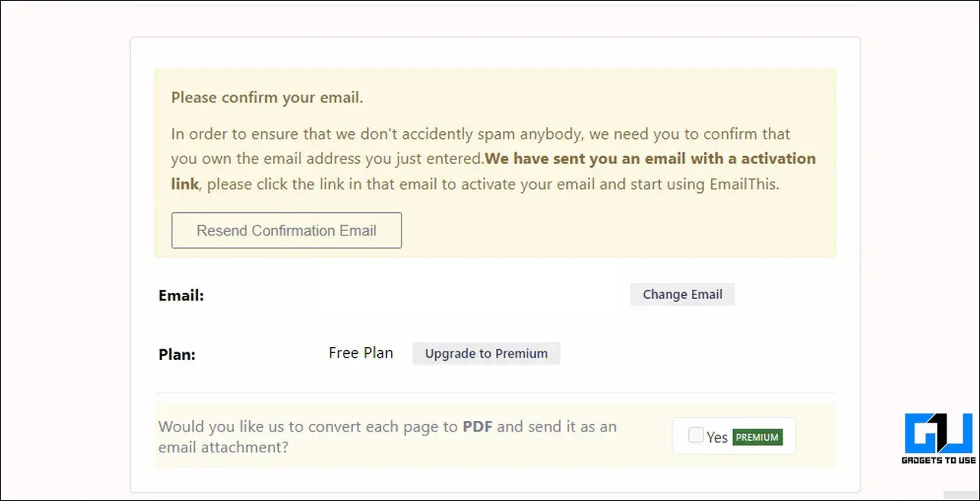Screen dimensions: 980x501
Task: Click the 'email attachment?' question text
Action: click(223, 448)
